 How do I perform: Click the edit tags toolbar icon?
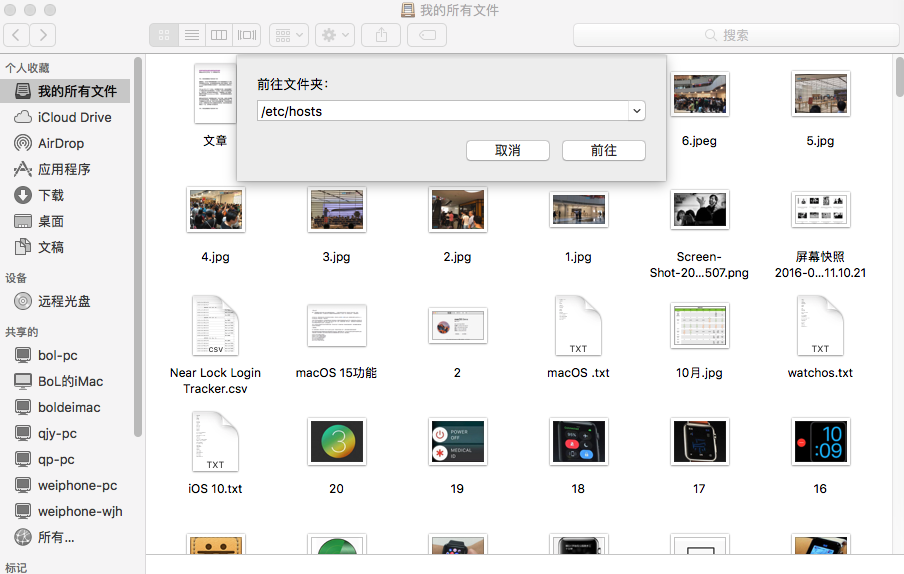click(427, 35)
